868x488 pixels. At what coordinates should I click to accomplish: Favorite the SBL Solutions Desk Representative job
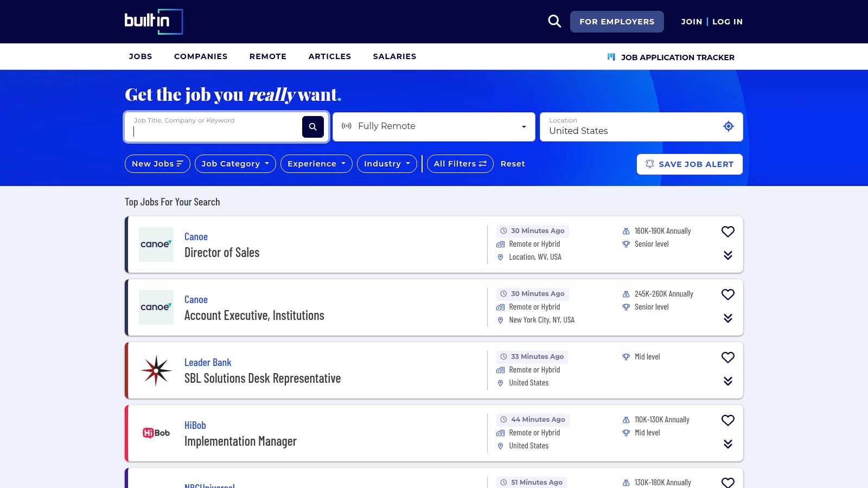727,357
